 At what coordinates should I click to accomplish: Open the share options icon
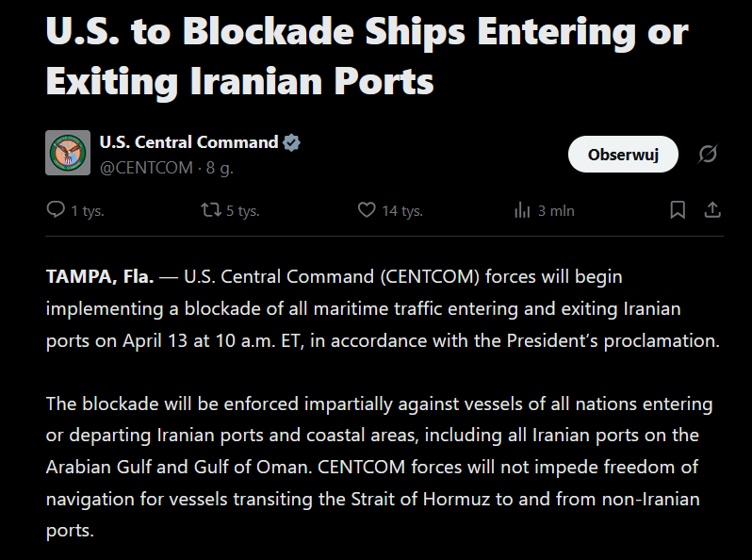[x=713, y=210]
